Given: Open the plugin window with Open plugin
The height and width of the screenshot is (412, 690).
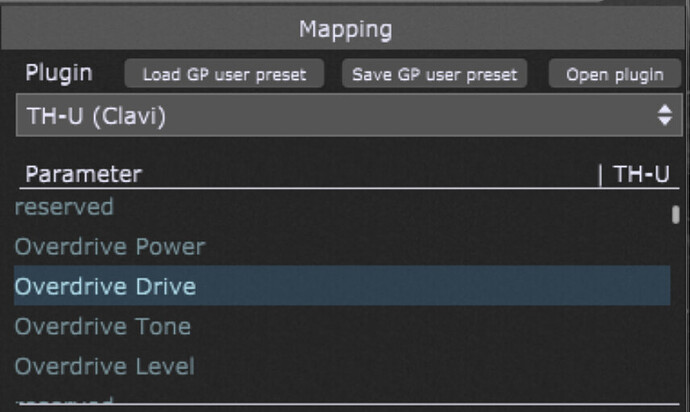Looking at the screenshot, I should 614,74.
